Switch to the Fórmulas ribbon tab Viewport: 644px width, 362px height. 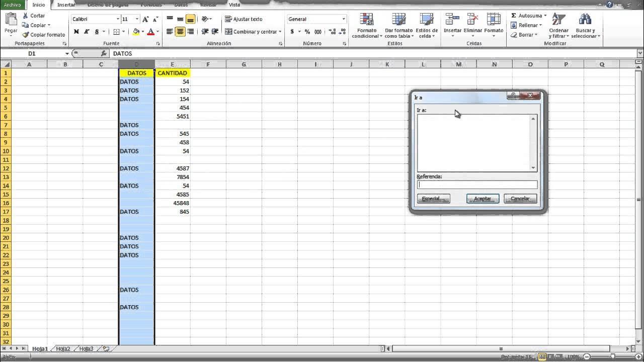coord(152,5)
